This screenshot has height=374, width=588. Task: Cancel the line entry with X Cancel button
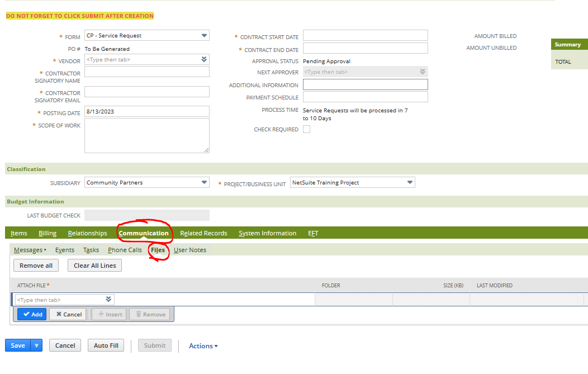click(x=68, y=314)
